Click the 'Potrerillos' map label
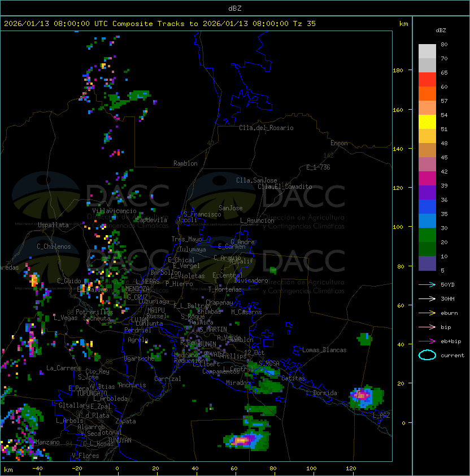 tap(94, 312)
